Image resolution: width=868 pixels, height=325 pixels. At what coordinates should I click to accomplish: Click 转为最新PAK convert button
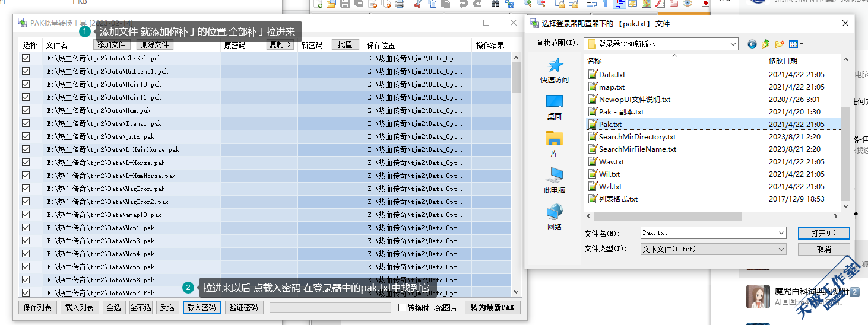(492, 307)
